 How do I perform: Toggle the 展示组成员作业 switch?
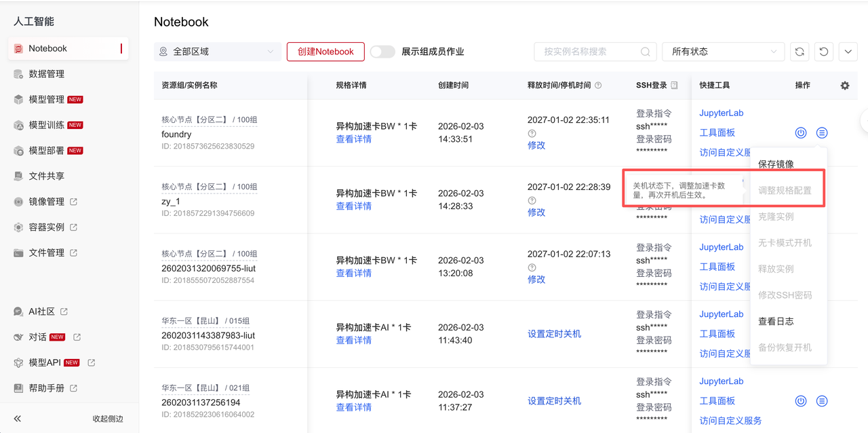pyautogui.click(x=382, y=52)
